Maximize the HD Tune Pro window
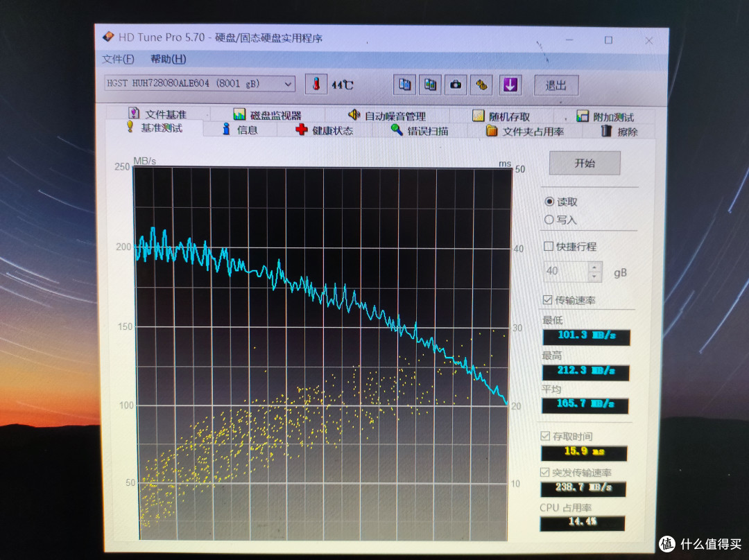 click(x=608, y=40)
